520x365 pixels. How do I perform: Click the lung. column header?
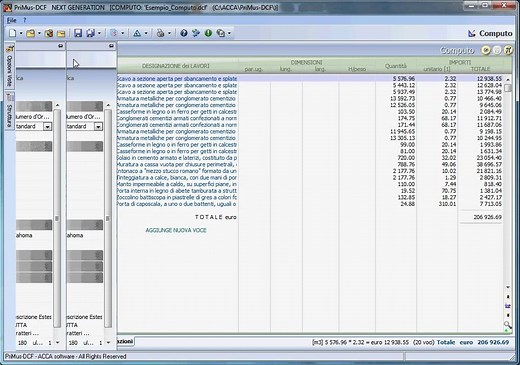click(286, 69)
